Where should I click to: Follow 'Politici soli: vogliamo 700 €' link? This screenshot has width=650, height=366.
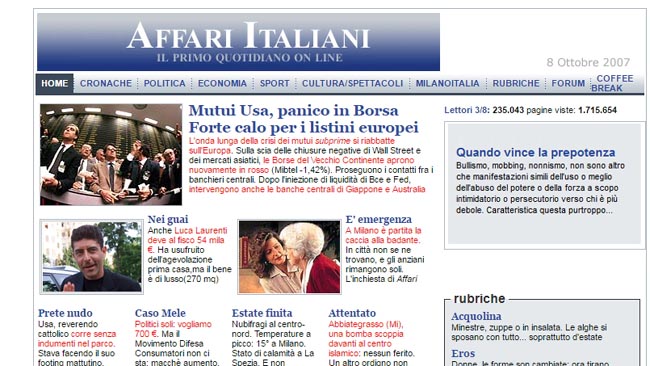point(173,329)
